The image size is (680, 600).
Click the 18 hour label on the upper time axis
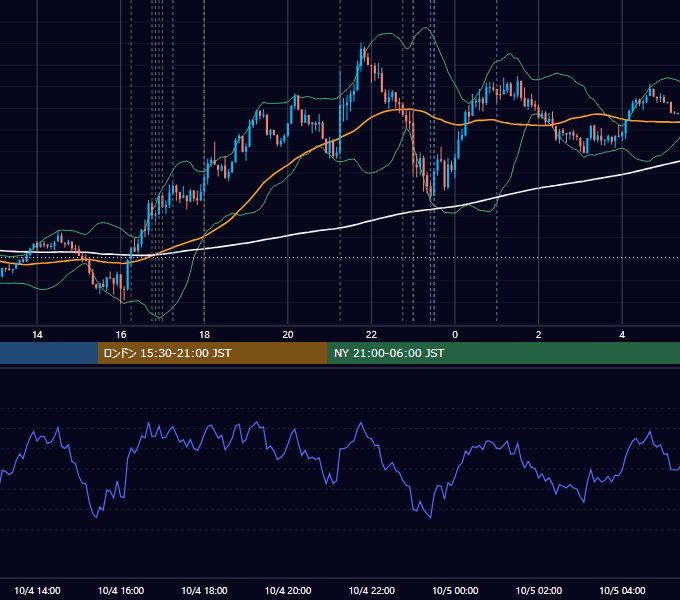pos(204,335)
